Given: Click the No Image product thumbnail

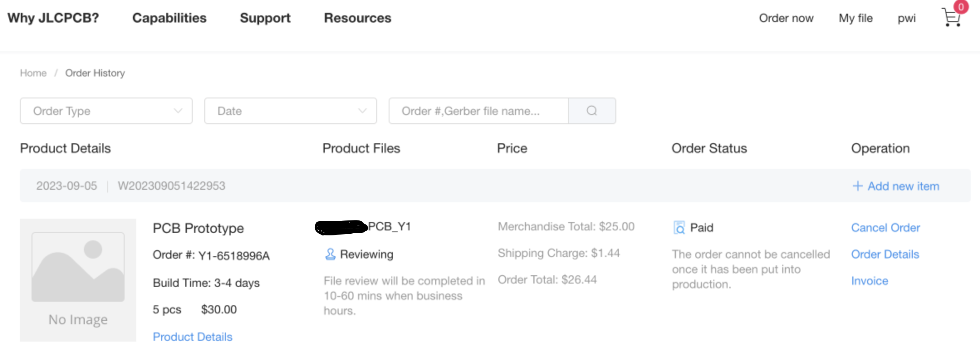Looking at the screenshot, I should coord(78,279).
